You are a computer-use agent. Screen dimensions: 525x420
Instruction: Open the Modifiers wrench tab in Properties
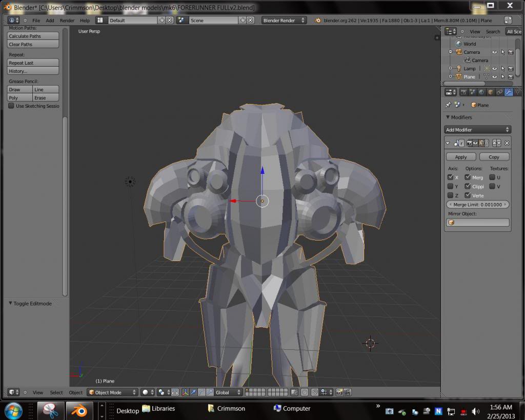(508, 92)
